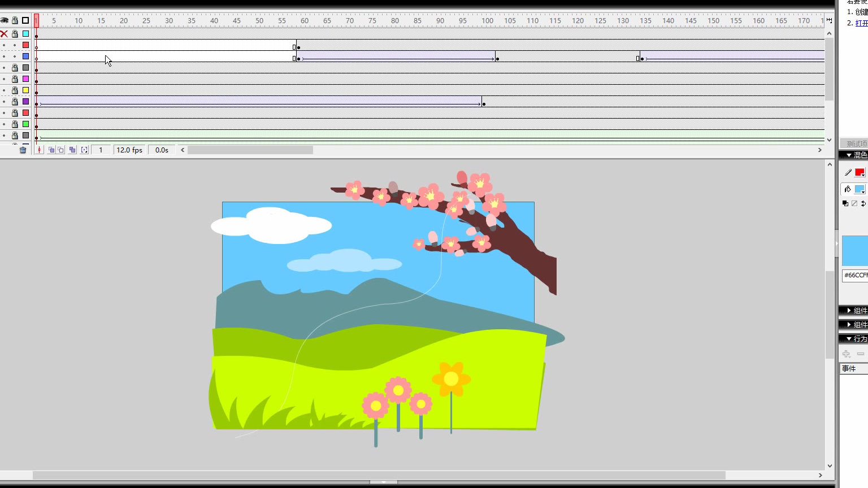Click the delete layer trash icon
Image resolution: width=868 pixels, height=488 pixels.
(23, 150)
